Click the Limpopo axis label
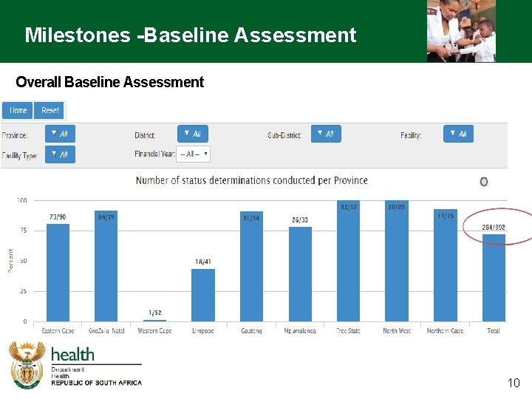The image size is (532, 399). [x=203, y=331]
